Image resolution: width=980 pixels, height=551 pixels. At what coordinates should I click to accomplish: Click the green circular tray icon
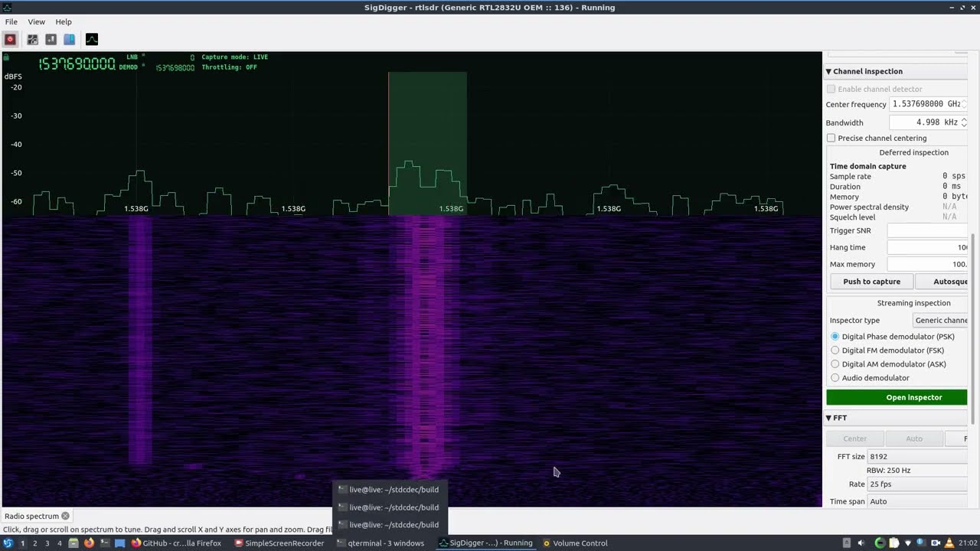880,543
